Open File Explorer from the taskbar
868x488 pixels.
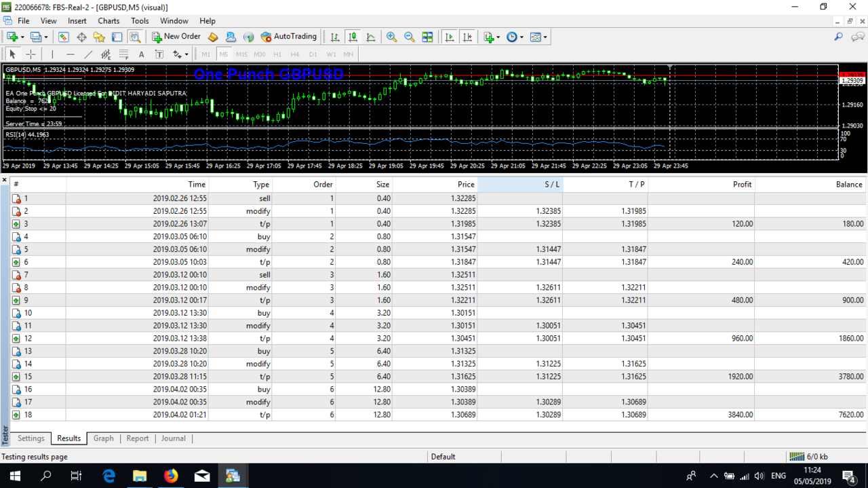(140, 476)
